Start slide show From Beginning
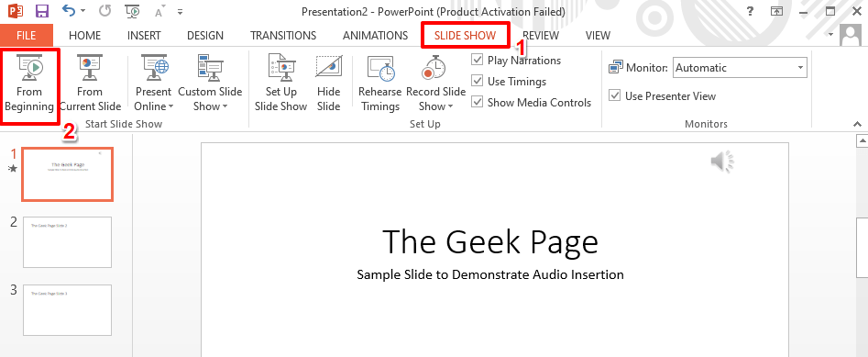 pos(29,84)
